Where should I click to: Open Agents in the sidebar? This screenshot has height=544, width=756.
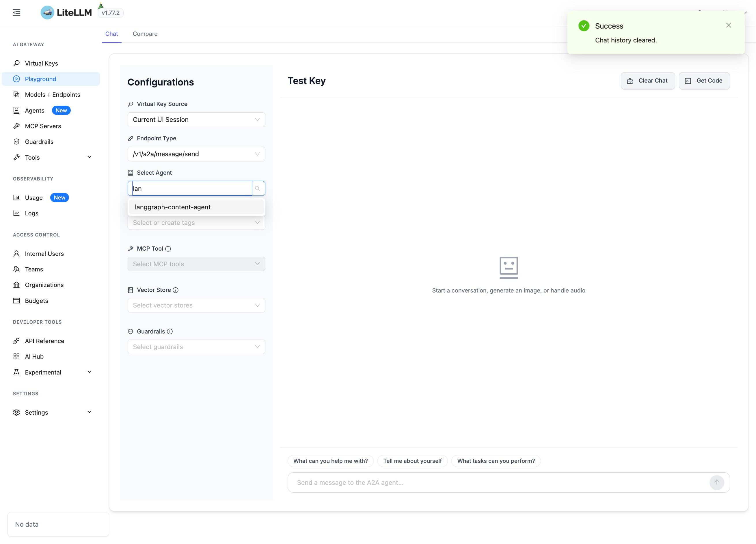tap(34, 110)
